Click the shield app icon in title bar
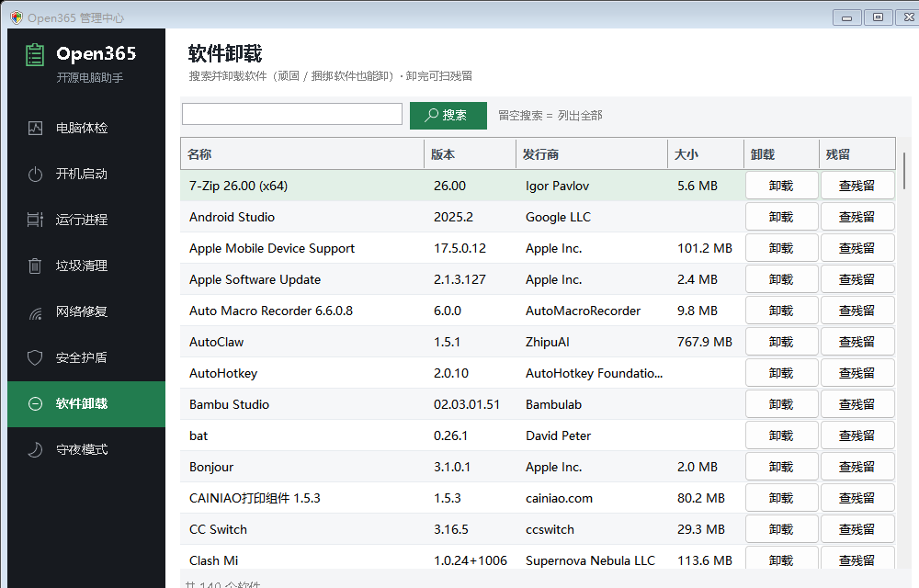 tap(17, 17)
